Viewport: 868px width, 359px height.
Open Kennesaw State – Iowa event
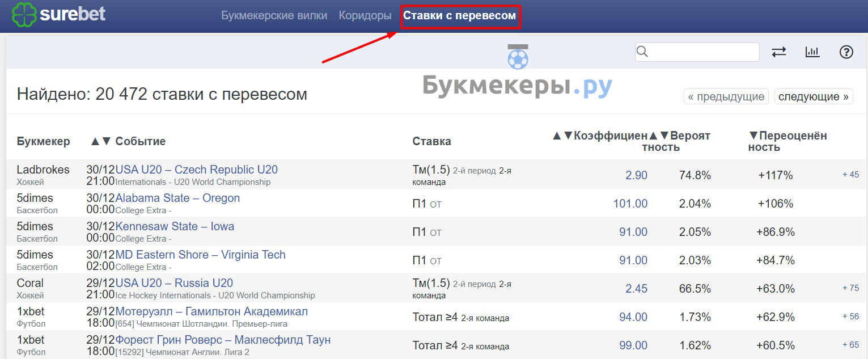(175, 226)
